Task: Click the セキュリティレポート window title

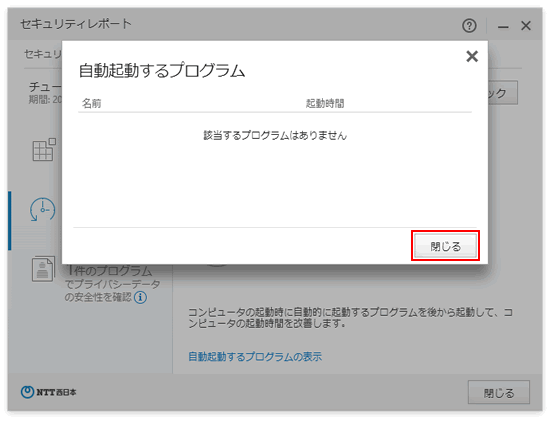Action: click(x=76, y=24)
